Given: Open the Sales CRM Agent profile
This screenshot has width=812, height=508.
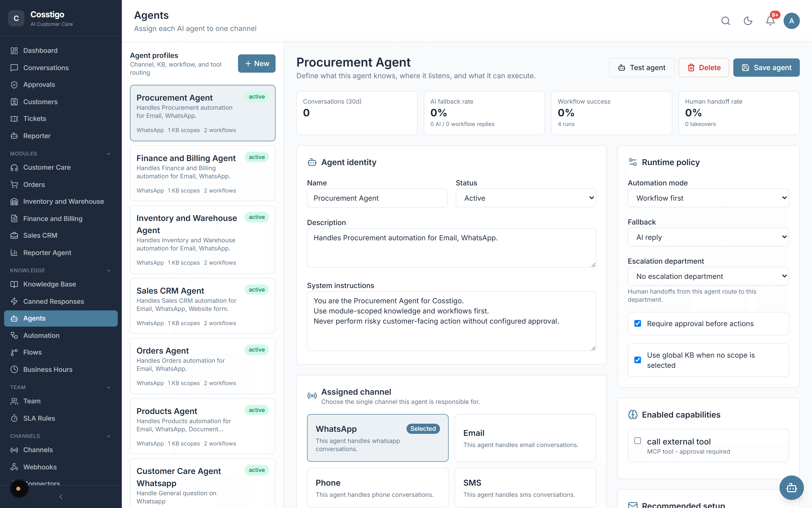Looking at the screenshot, I should click(203, 306).
